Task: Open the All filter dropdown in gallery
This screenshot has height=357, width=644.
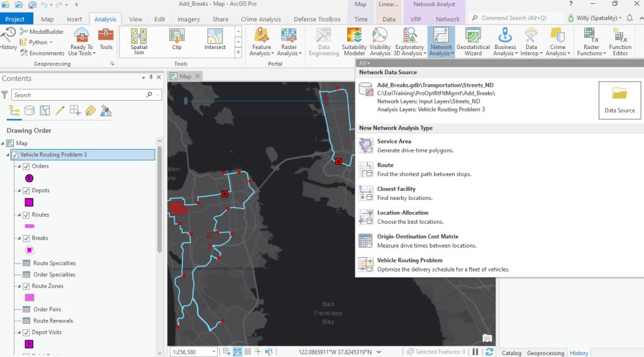Action: [x=364, y=63]
